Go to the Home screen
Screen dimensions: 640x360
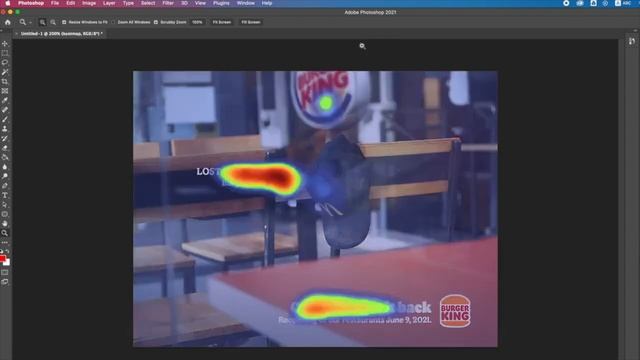tap(8, 22)
